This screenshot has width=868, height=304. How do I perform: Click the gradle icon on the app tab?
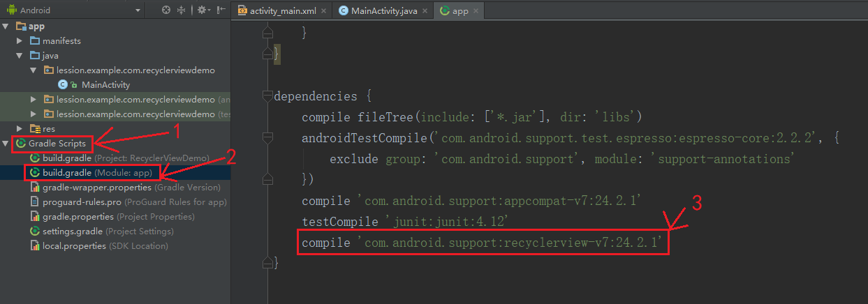point(445,11)
